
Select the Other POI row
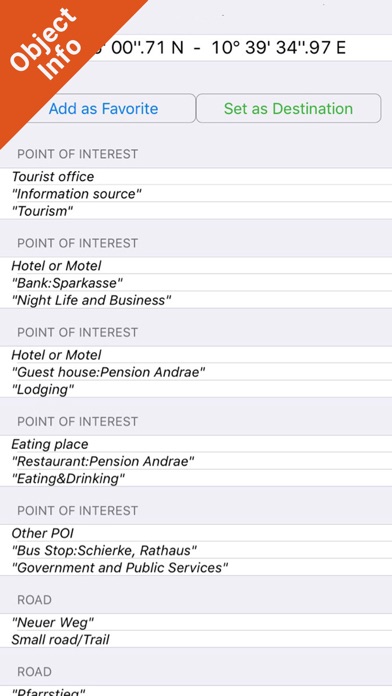click(x=196, y=533)
